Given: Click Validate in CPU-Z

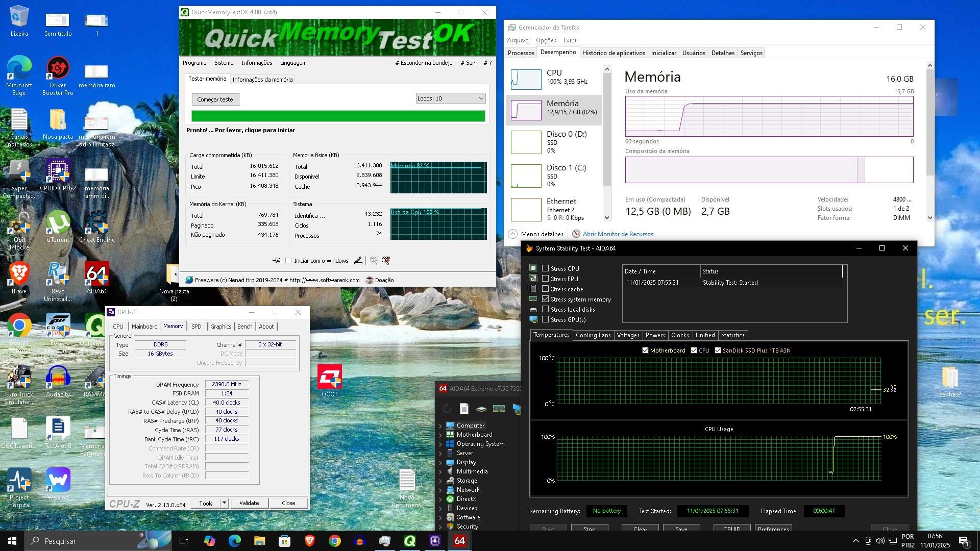Looking at the screenshot, I should click(249, 503).
